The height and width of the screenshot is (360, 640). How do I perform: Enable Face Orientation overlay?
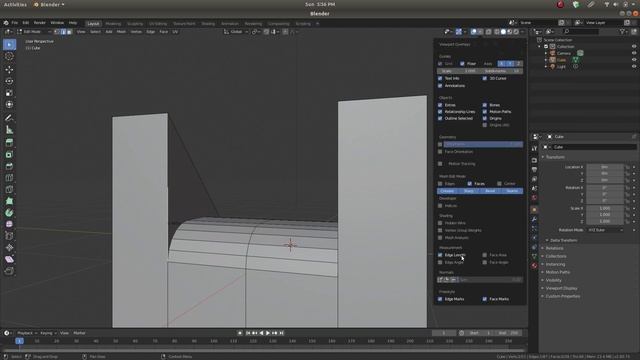pyautogui.click(x=440, y=152)
